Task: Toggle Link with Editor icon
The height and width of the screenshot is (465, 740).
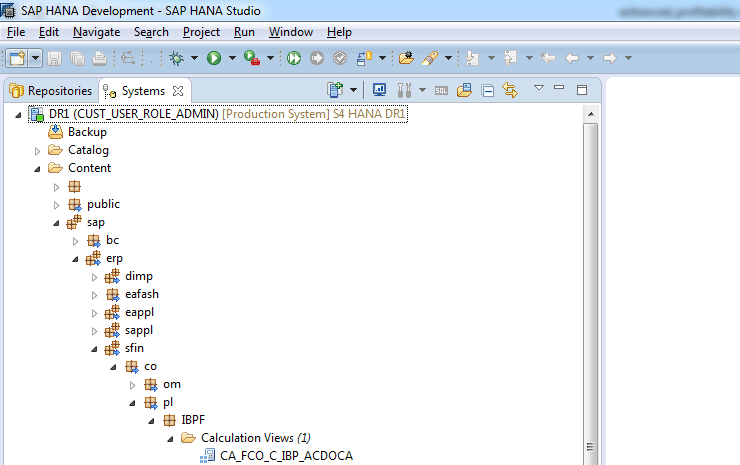Action: pos(510,90)
